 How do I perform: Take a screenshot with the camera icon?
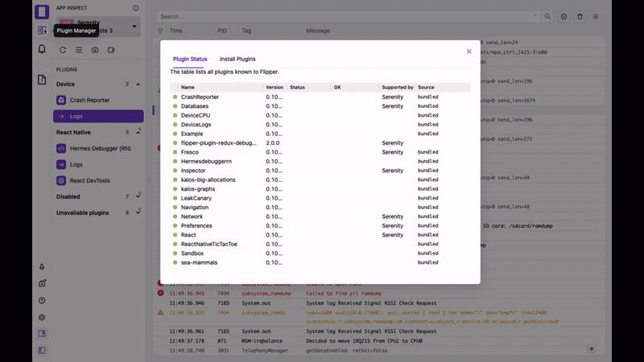pos(95,50)
